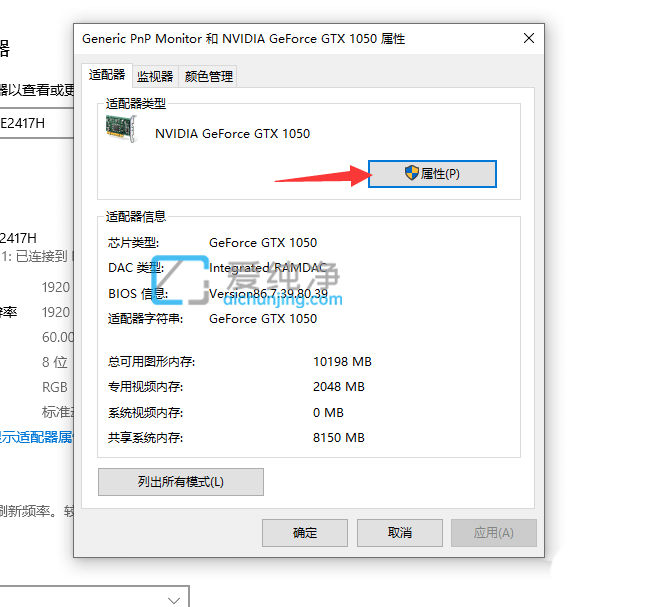Close the GTX 1050 properties dialog
Image resolution: width=646 pixels, height=607 pixels.
tap(529, 38)
